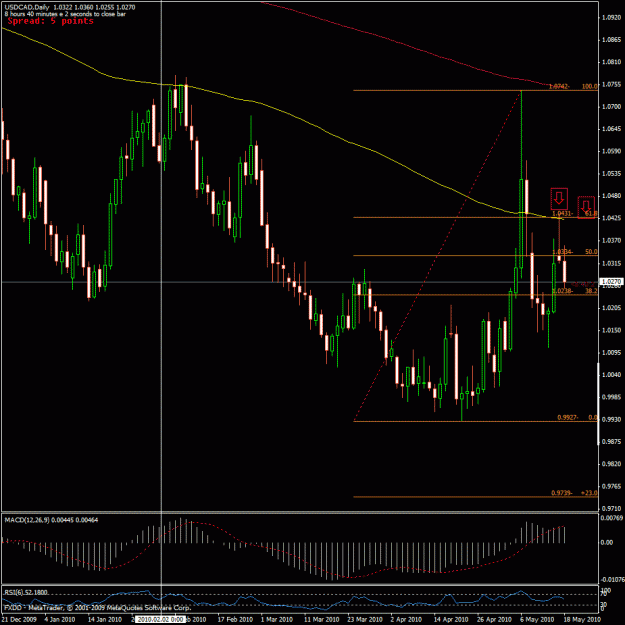Click the 1.0315 price axis label
This screenshot has width=625, height=625.
click(612, 263)
